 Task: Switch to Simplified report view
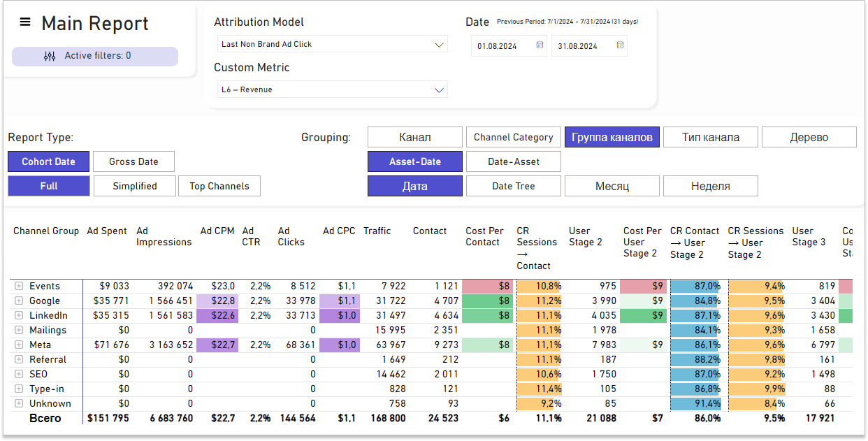134,186
